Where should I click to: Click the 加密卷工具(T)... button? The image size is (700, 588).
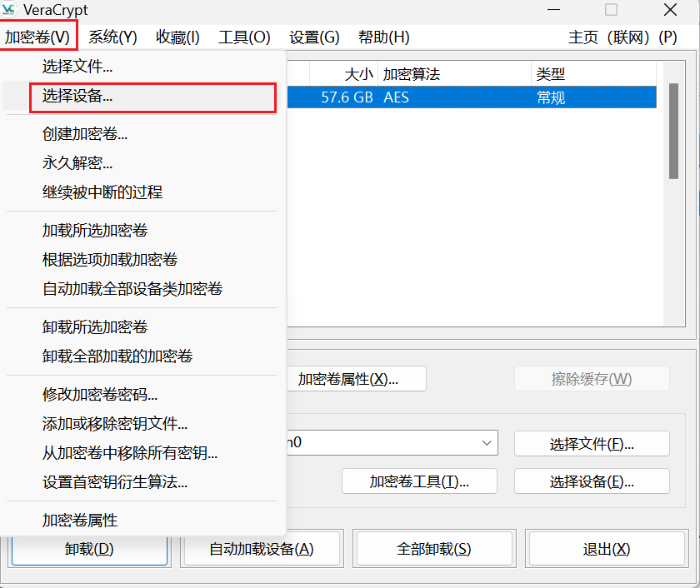pos(419,481)
